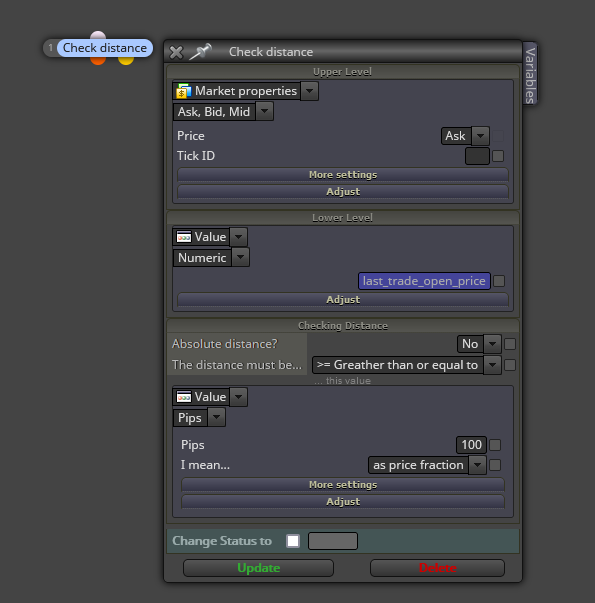Click the Upper Level section header

342,72
